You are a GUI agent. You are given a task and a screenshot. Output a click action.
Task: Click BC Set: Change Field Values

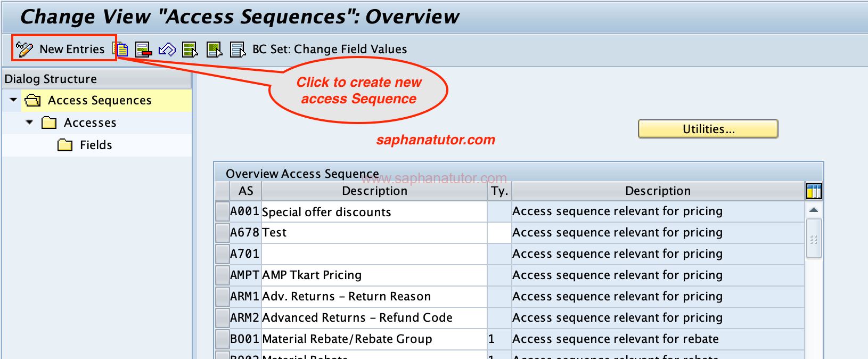pyautogui.click(x=330, y=49)
